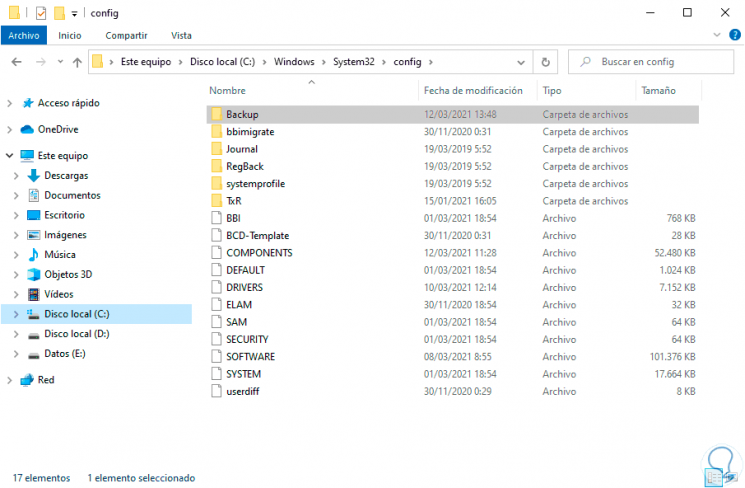The image size is (745, 488).
Task: Select the COMPONENTS file name
Action: pyautogui.click(x=259, y=253)
